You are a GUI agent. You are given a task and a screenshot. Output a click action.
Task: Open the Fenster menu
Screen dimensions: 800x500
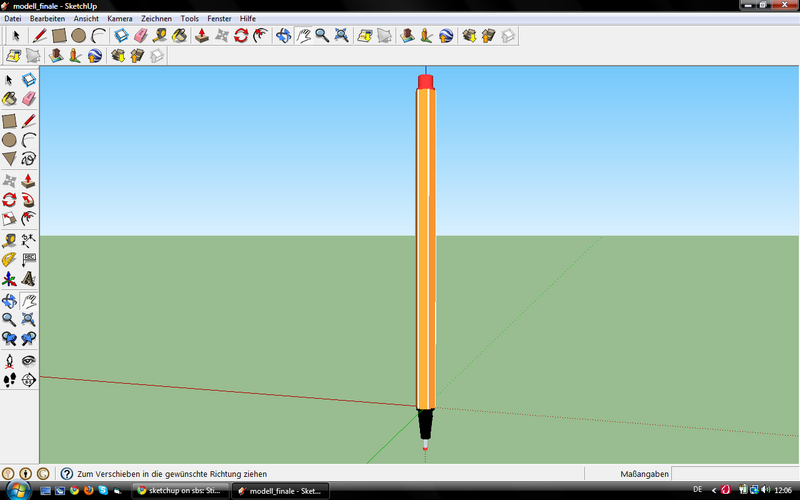point(219,18)
